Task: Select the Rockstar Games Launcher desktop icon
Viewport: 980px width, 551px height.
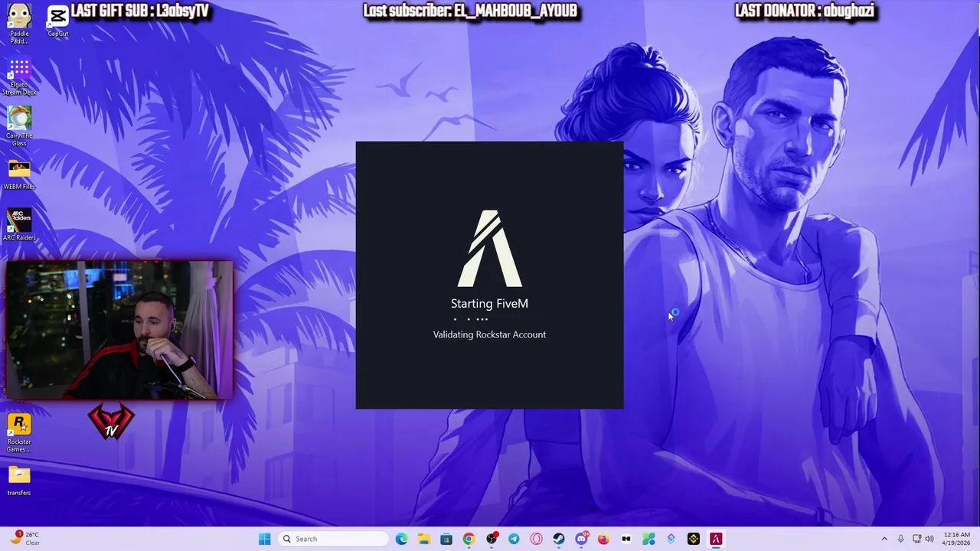Action: (x=19, y=433)
